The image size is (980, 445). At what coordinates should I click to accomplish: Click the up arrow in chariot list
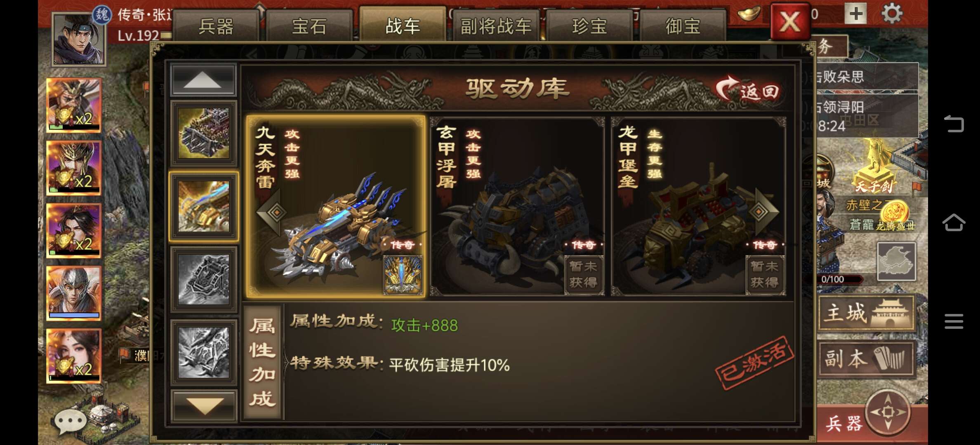point(203,79)
